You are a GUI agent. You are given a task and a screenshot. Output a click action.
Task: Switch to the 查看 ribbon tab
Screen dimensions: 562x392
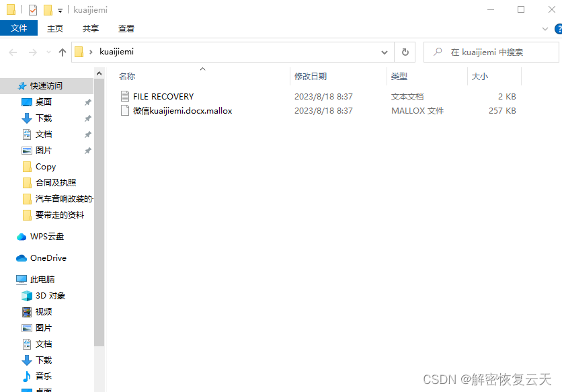(127, 28)
